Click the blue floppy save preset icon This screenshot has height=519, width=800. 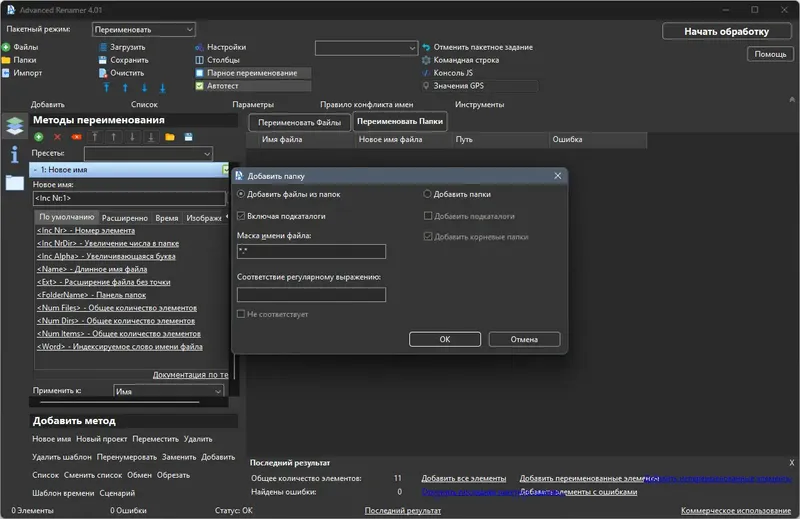point(188,137)
